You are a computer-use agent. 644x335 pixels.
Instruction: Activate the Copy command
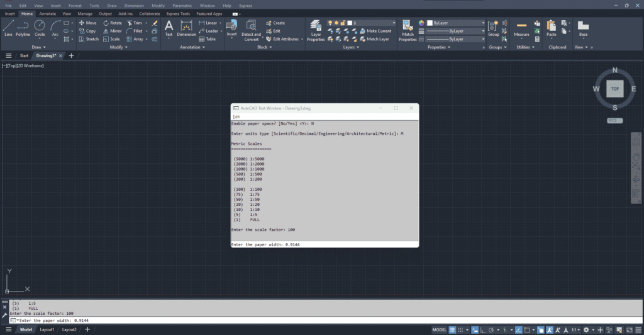point(87,31)
